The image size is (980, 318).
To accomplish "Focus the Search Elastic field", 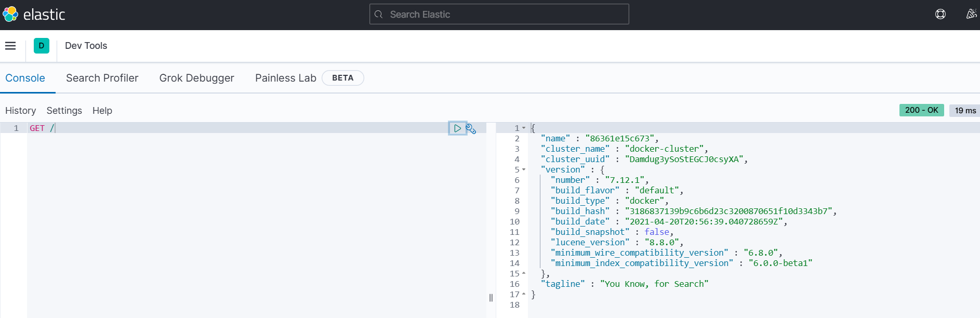I will coord(499,14).
